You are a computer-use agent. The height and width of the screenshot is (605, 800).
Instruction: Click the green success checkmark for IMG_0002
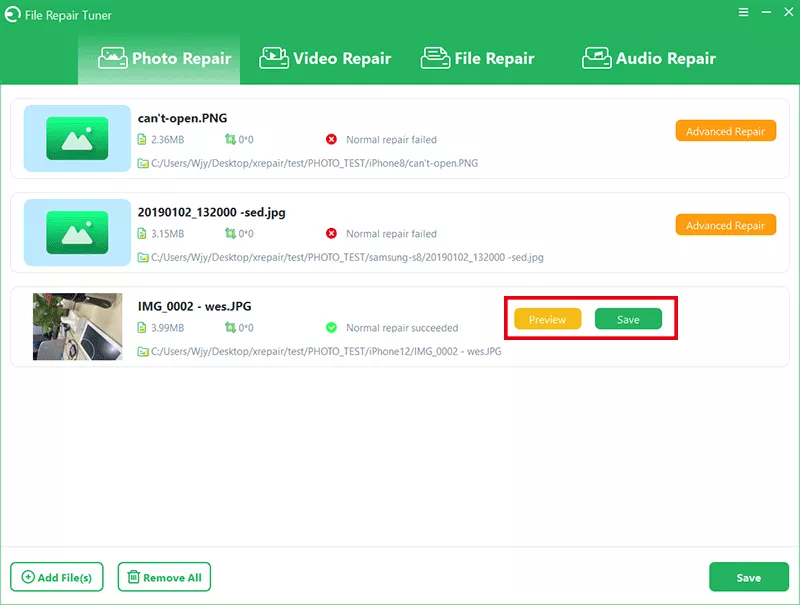pyautogui.click(x=331, y=327)
